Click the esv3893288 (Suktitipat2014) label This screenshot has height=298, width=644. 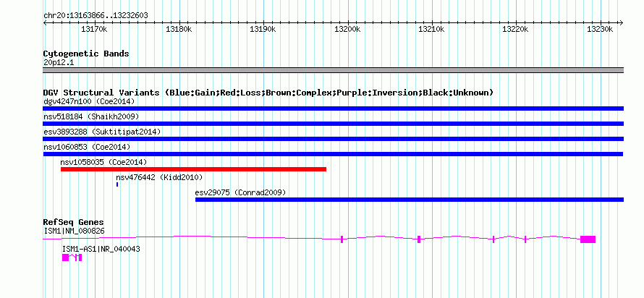[x=102, y=132]
